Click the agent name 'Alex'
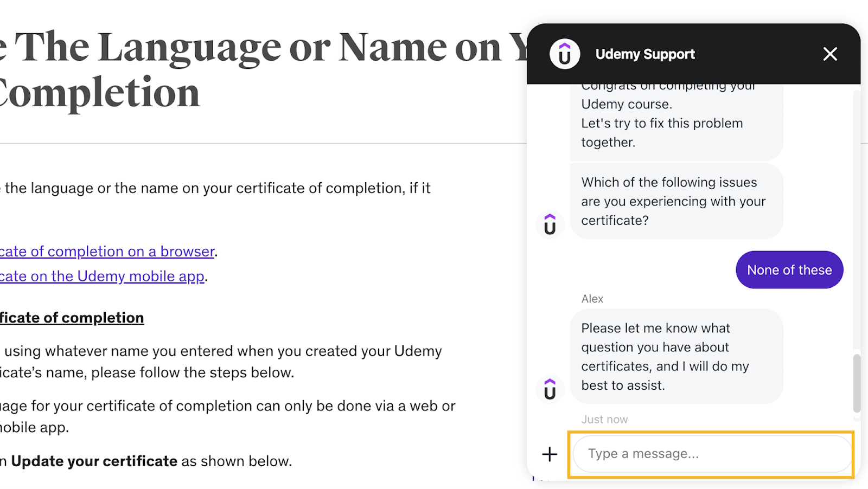This screenshot has height=489, width=868. [x=592, y=299]
